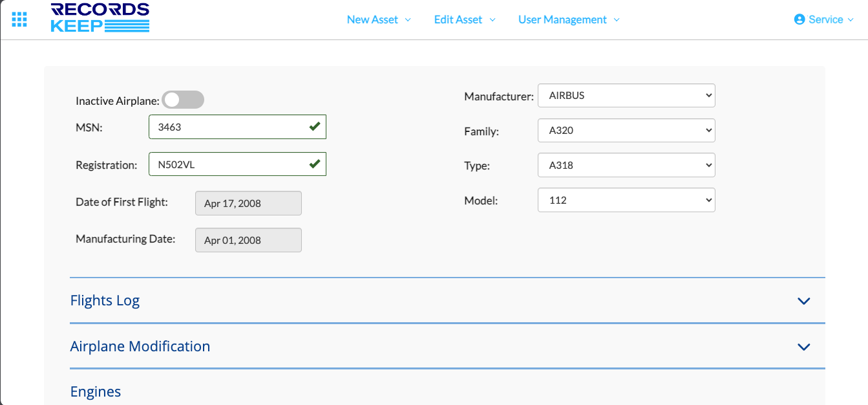Open the User Management menu
This screenshot has width=868, height=405.
(x=568, y=19)
